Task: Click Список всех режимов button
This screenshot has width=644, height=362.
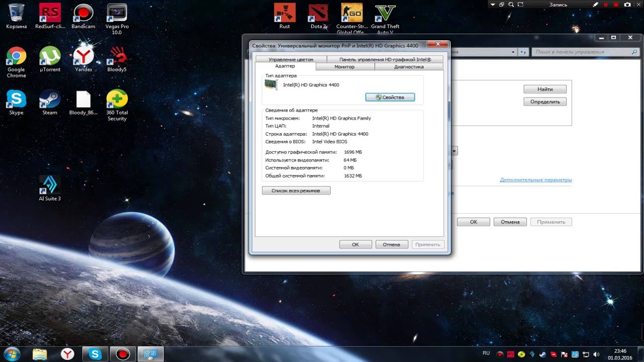Action: (x=296, y=191)
